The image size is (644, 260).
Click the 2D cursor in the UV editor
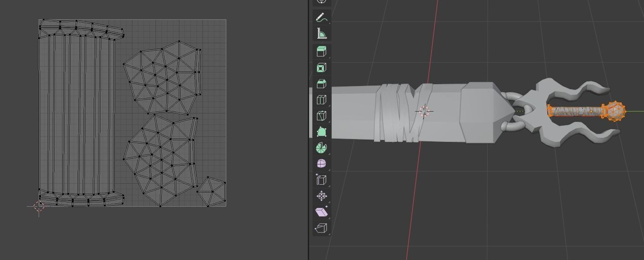39,206
